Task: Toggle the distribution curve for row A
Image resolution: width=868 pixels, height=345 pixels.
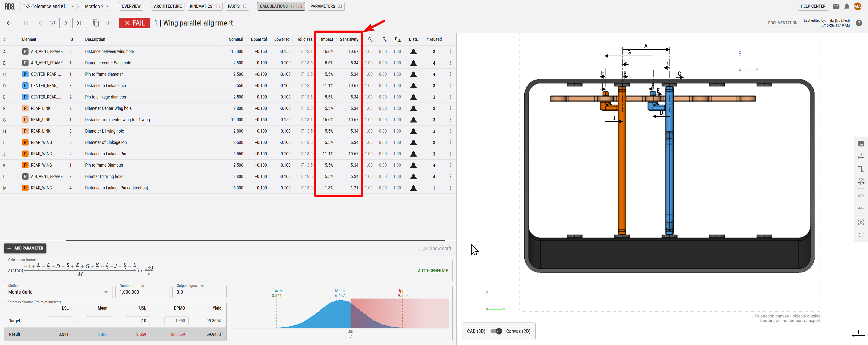Action: coord(414,51)
